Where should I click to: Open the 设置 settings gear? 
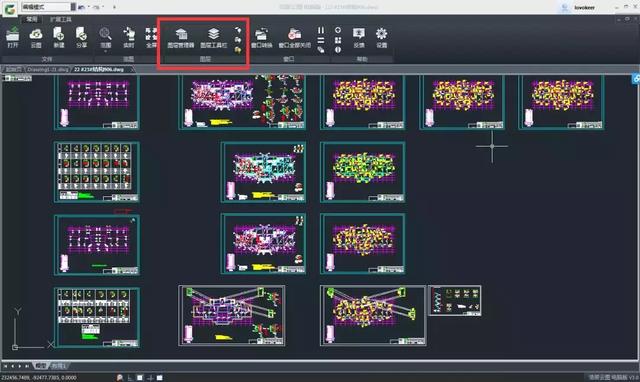pyautogui.click(x=382, y=38)
